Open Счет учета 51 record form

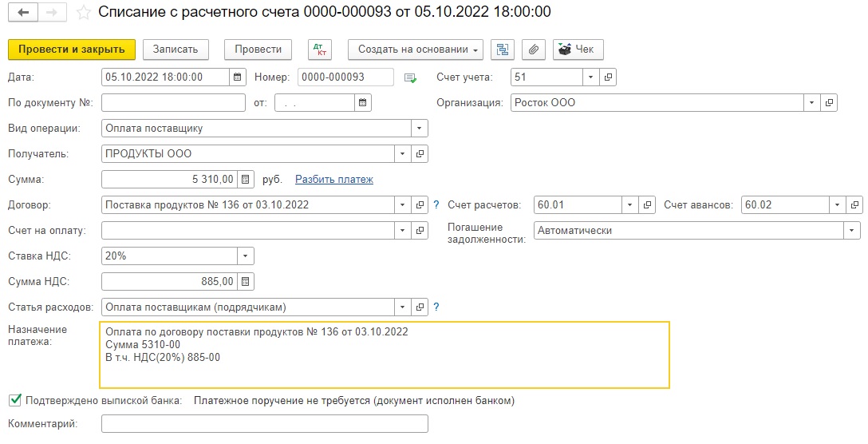[608, 77]
